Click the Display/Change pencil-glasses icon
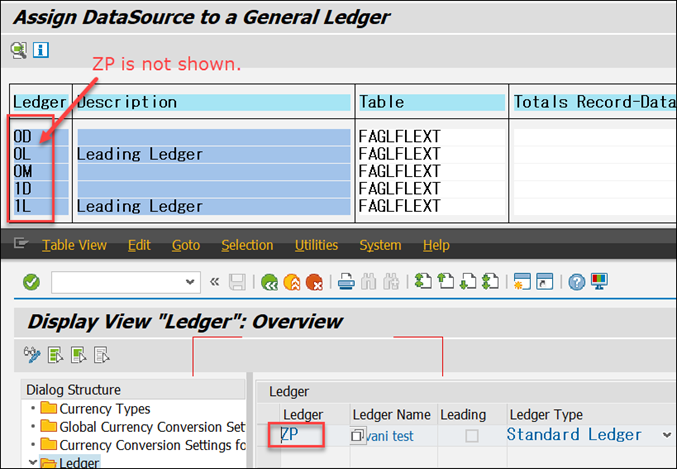 tap(32, 355)
